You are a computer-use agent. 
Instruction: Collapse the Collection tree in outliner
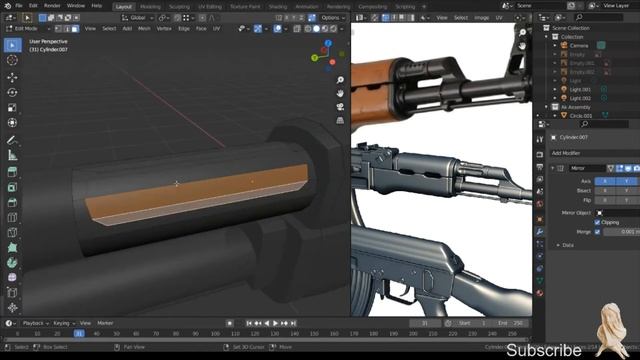pos(547,37)
